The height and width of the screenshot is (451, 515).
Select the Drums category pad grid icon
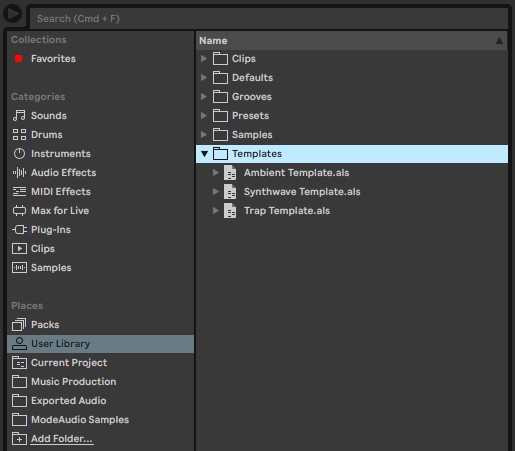pyautogui.click(x=19, y=135)
